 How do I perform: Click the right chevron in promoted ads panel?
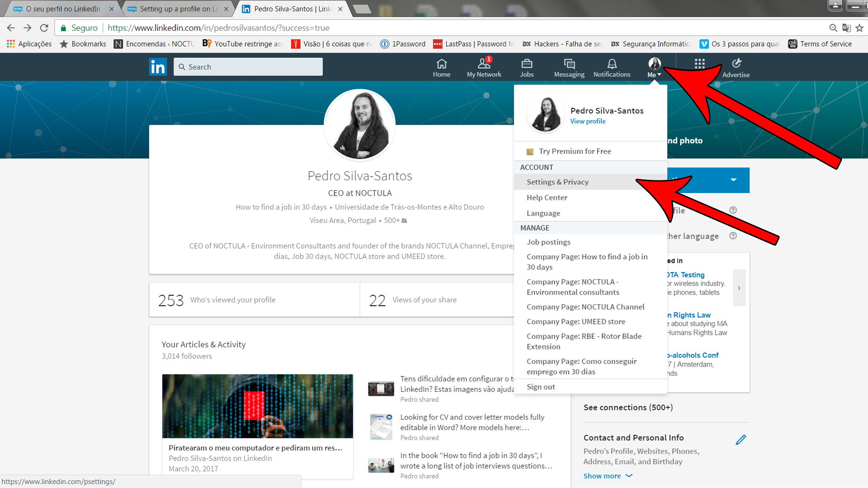pyautogui.click(x=739, y=288)
